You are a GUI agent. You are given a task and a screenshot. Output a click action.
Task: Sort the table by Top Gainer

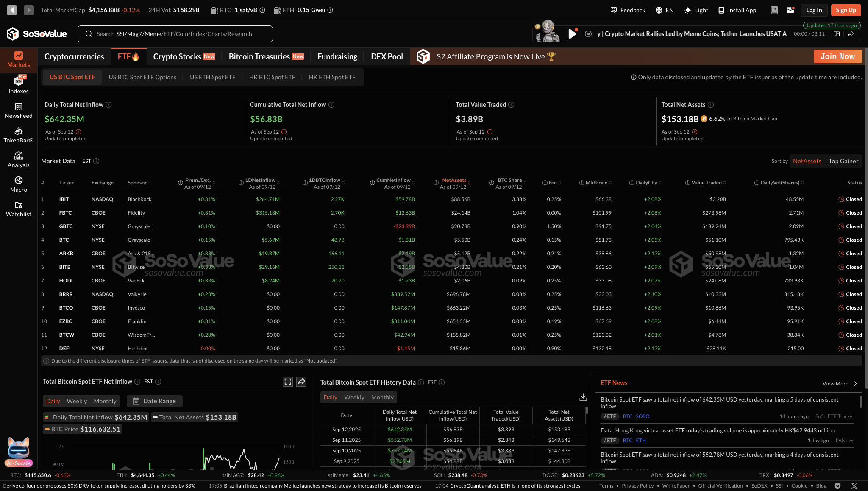[x=843, y=161]
